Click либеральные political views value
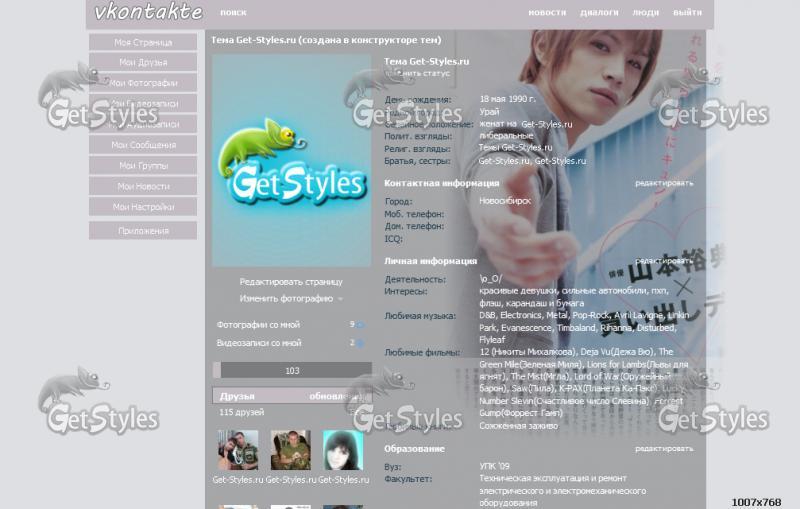The image size is (800, 509). pos(506,136)
